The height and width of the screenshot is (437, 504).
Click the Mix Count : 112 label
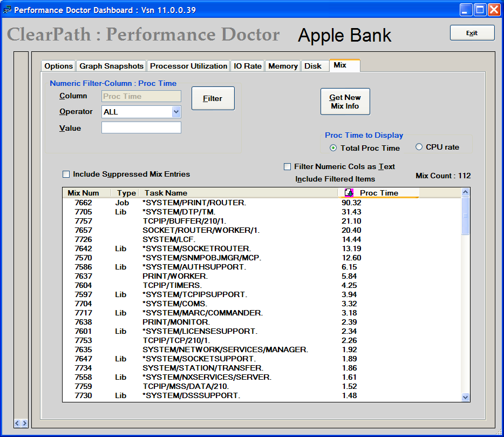point(443,176)
